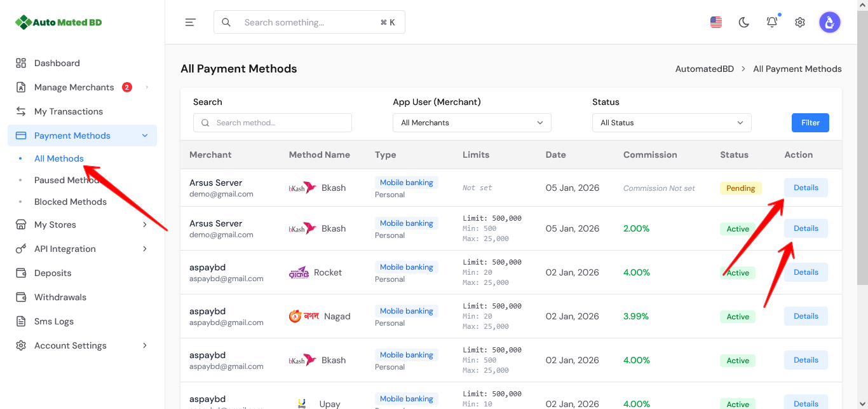Viewport: 868px width, 409px height.
Task: Open the All Status dropdown
Action: pos(671,122)
